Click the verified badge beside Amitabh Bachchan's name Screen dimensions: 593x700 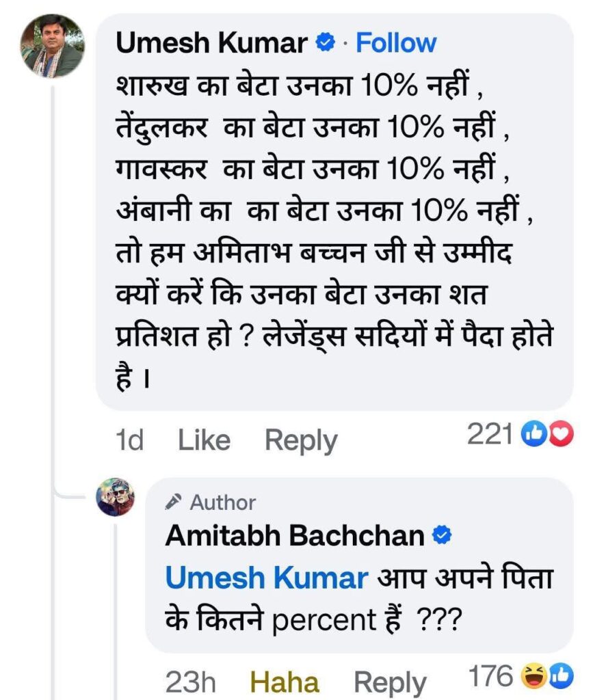click(x=443, y=537)
